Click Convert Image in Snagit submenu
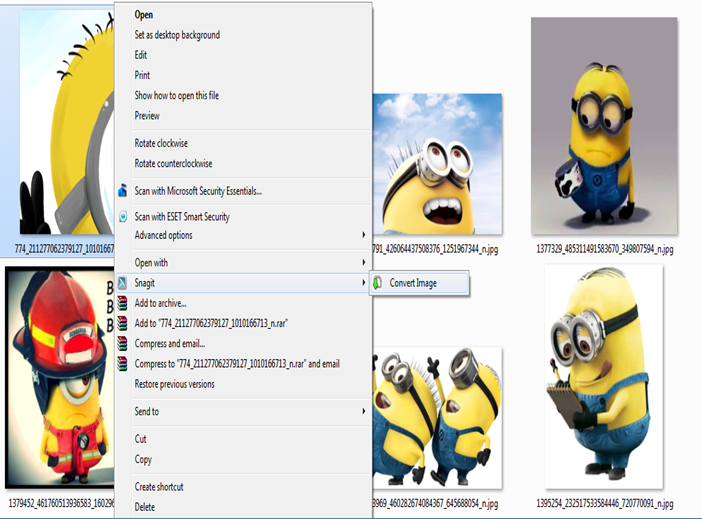Screen dimensions: 702x519 point(413,283)
